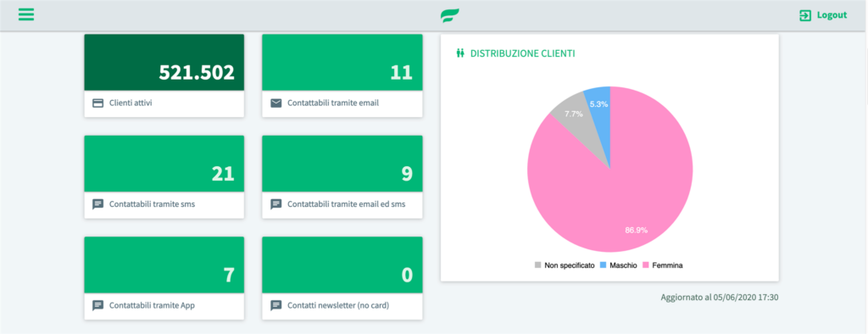Click the people icon beside Distribuzione Clienti
This screenshot has height=334, width=868.
[x=459, y=53]
